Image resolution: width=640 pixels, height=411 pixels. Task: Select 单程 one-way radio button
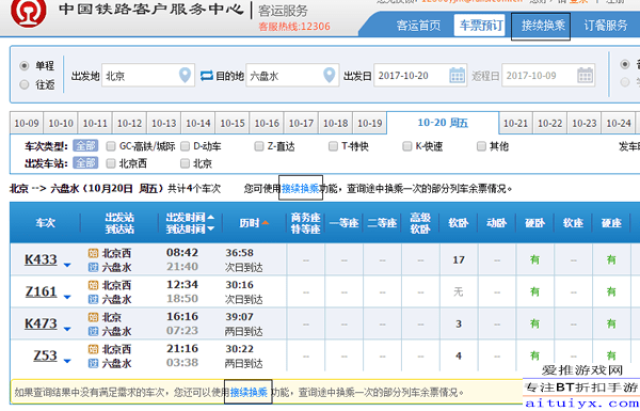click(x=24, y=66)
